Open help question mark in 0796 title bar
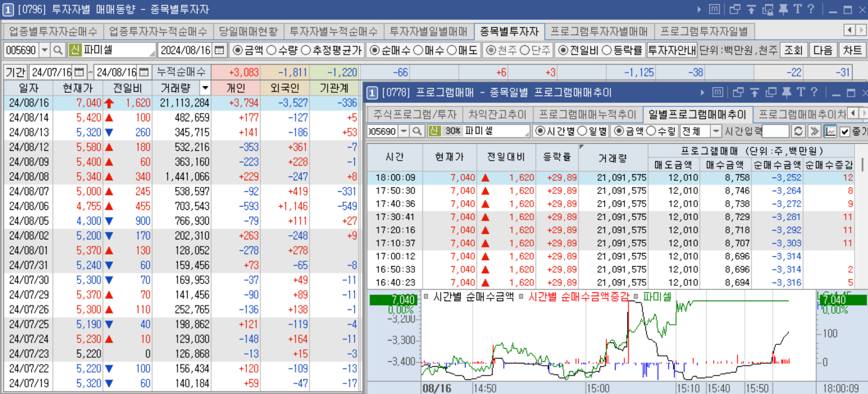 coord(811,9)
